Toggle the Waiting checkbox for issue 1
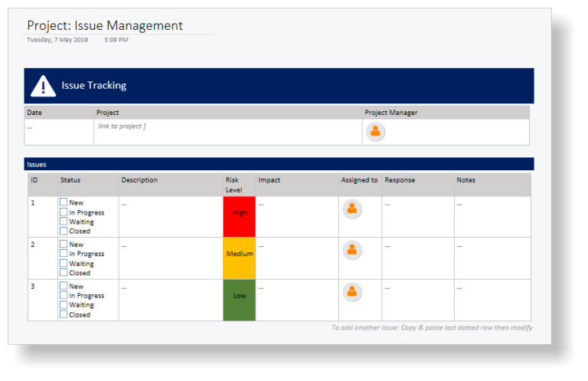 [64, 222]
